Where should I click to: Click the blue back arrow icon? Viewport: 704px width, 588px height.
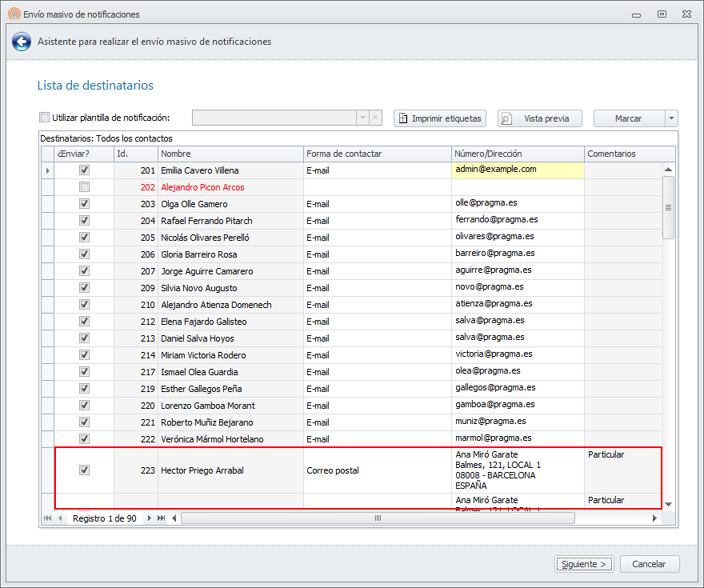pos(22,42)
